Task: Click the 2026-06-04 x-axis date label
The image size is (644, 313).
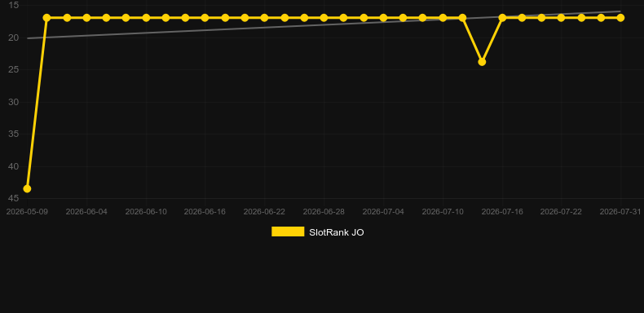Action: click(86, 212)
